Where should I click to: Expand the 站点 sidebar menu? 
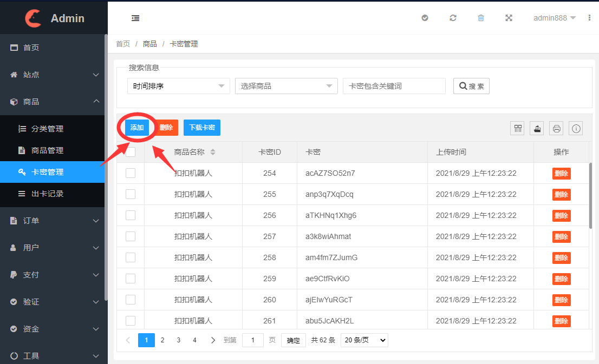point(53,75)
